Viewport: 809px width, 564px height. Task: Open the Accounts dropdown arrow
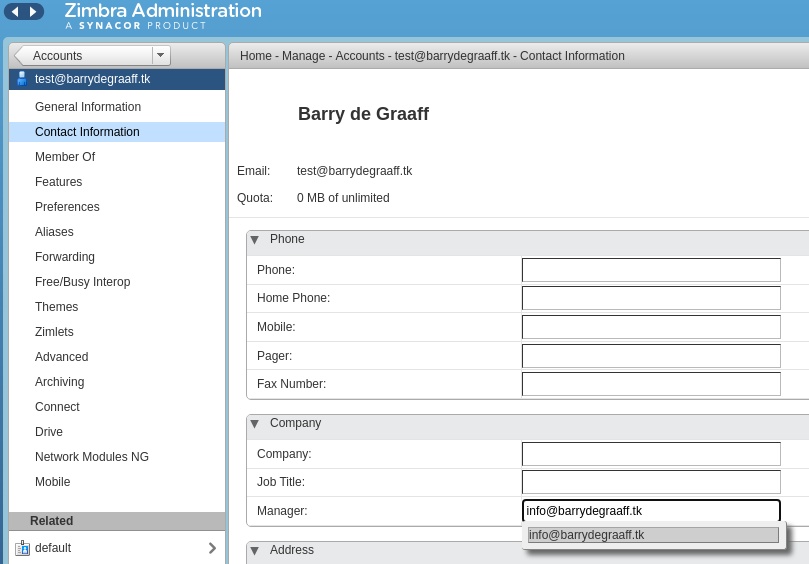pyautogui.click(x=160, y=56)
